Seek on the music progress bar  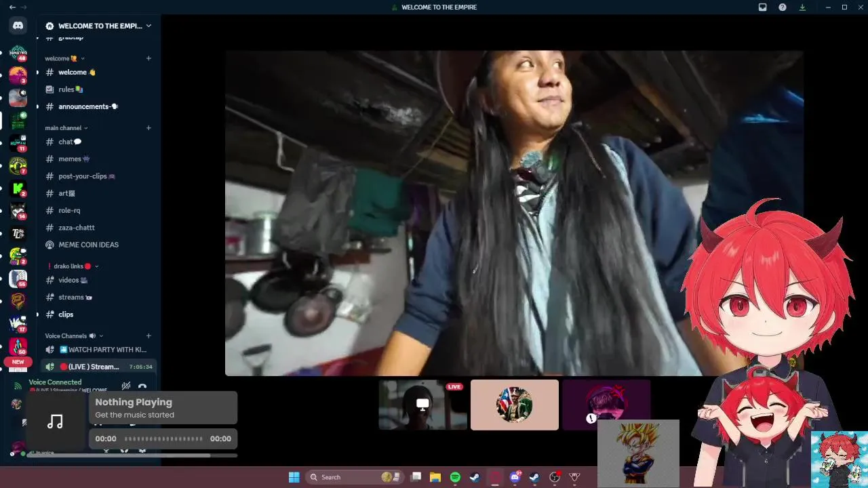coord(163,439)
